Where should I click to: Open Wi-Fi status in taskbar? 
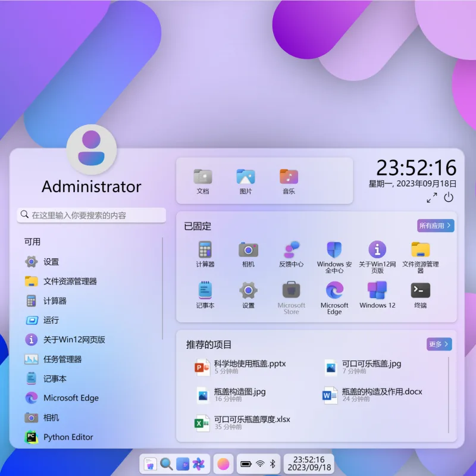coord(260,464)
